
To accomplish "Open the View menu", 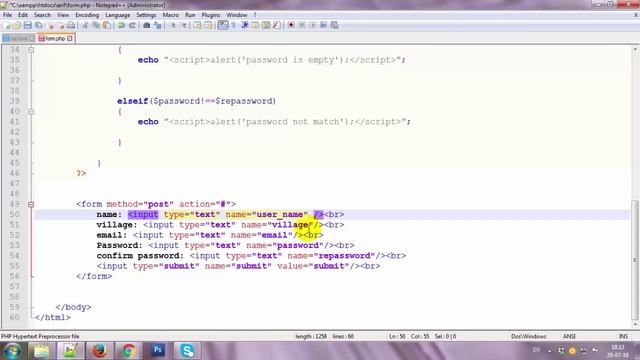I will [63, 15].
